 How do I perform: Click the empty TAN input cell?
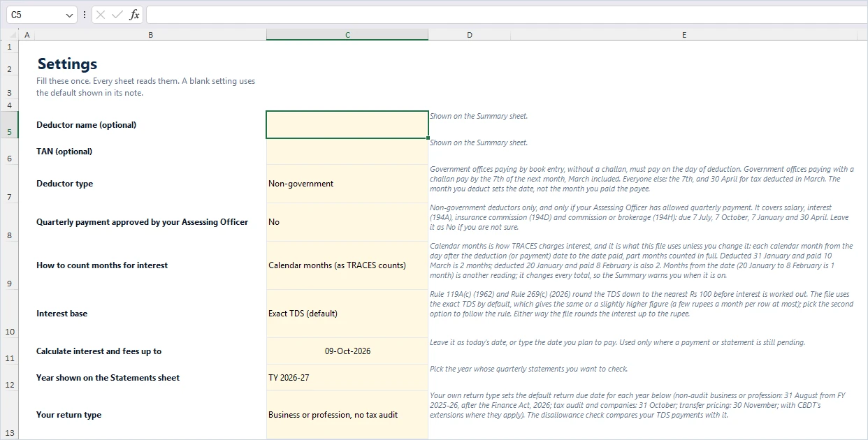pyautogui.click(x=347, y=152)
